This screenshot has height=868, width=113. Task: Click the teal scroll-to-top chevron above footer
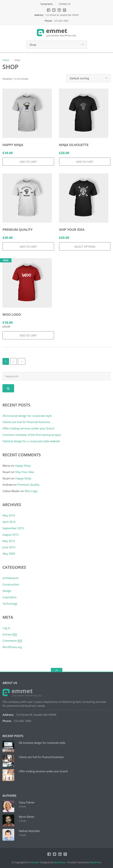pos(56,670)
